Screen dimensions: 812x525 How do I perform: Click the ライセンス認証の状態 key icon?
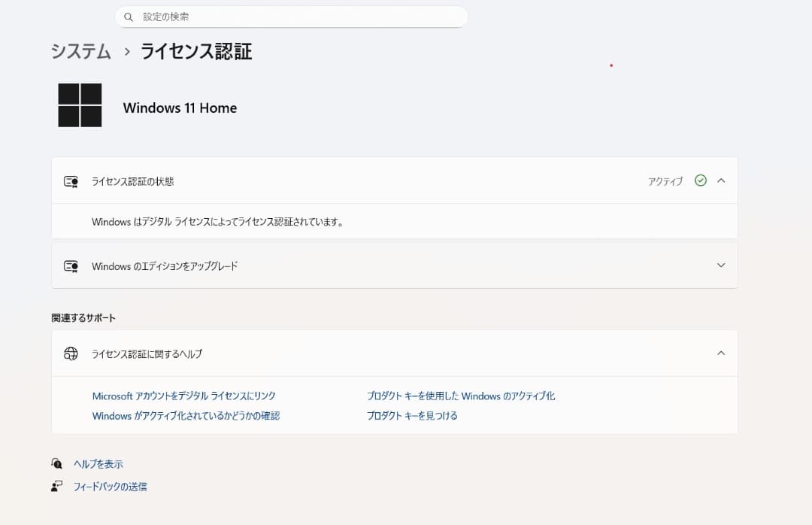coord(71,181)
